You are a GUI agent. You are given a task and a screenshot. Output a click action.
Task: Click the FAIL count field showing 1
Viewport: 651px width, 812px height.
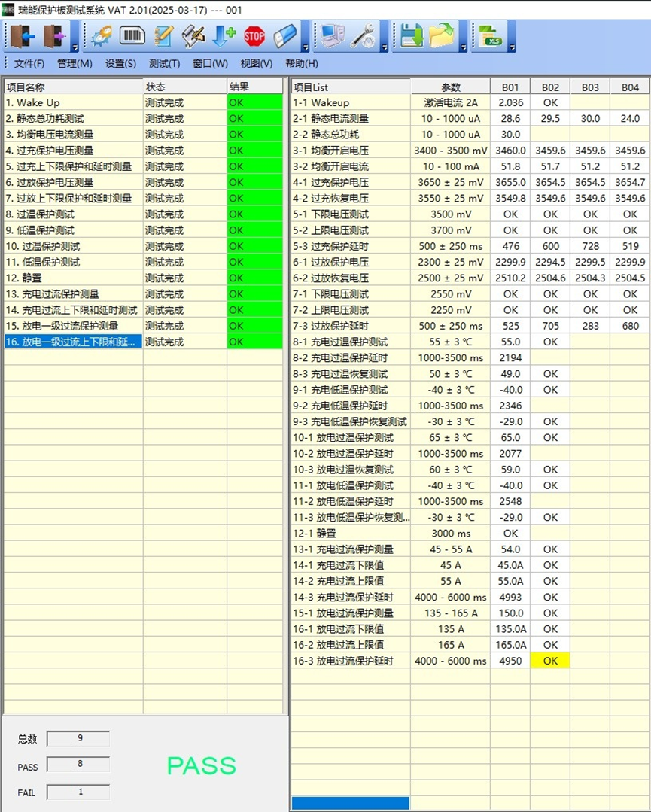click(x=78, y=792)
